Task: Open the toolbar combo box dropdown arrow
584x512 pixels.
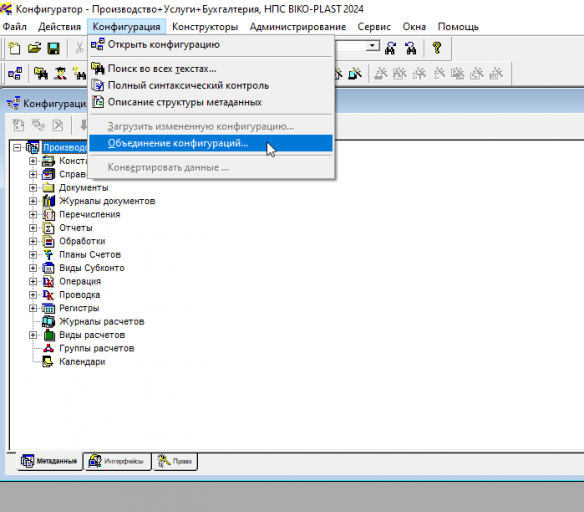Action: (372, 45)
